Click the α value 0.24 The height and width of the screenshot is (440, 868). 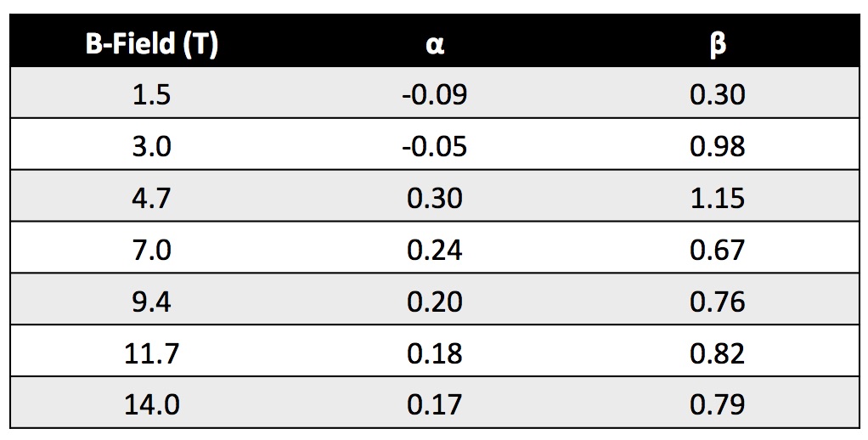point(434,250)
